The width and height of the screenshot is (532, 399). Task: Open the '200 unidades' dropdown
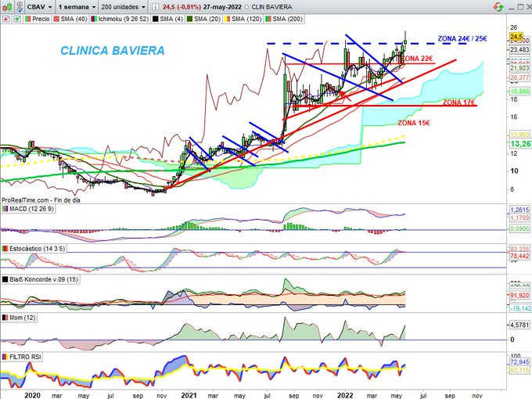124,7
